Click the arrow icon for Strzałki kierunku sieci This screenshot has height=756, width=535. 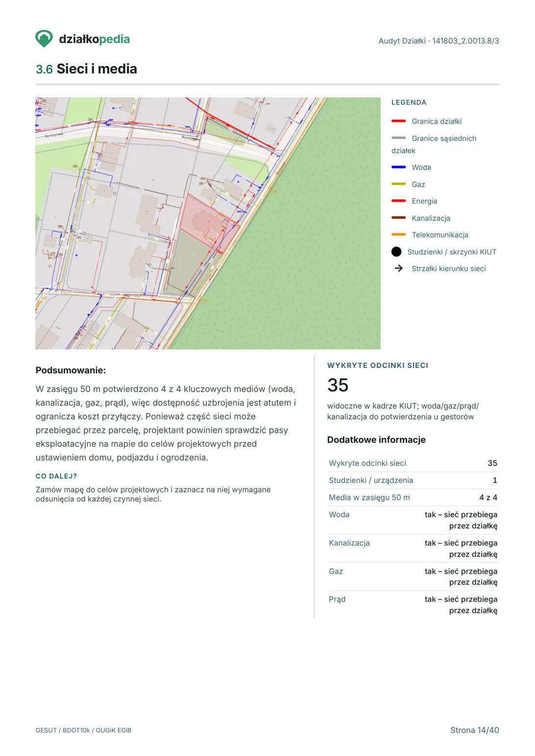point(399,268)
